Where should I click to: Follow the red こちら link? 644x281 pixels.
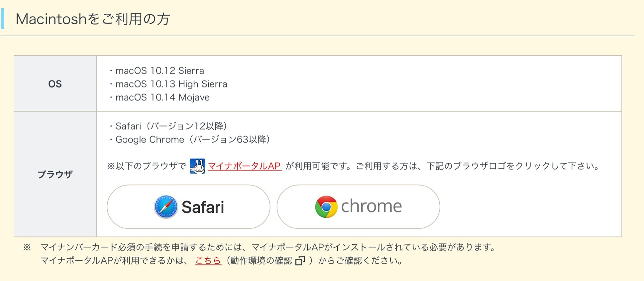tap(208, 260)
